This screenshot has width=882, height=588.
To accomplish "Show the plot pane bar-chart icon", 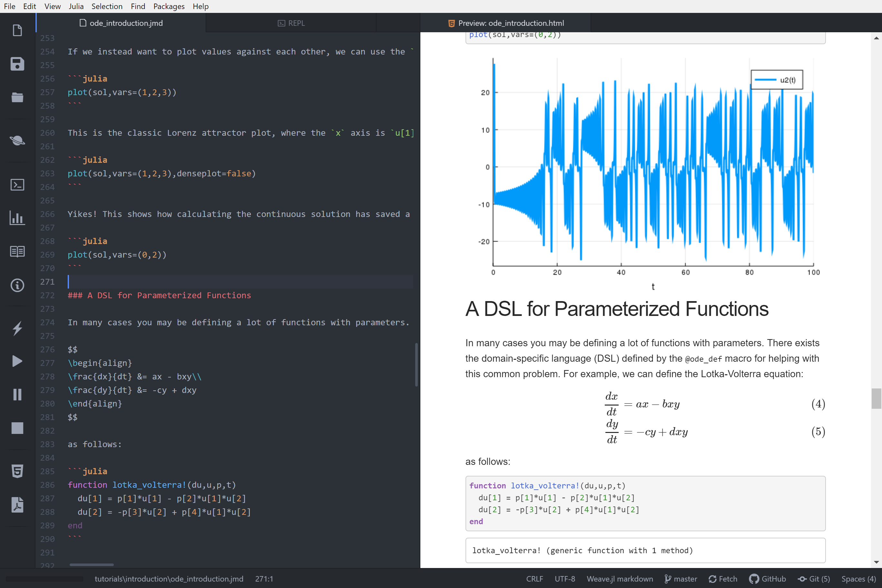I will [17, 218].
